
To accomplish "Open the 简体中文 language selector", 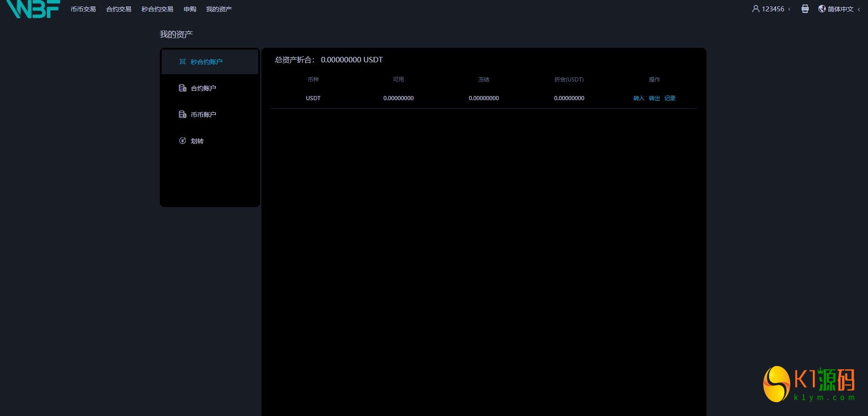I will click(840, 9).
